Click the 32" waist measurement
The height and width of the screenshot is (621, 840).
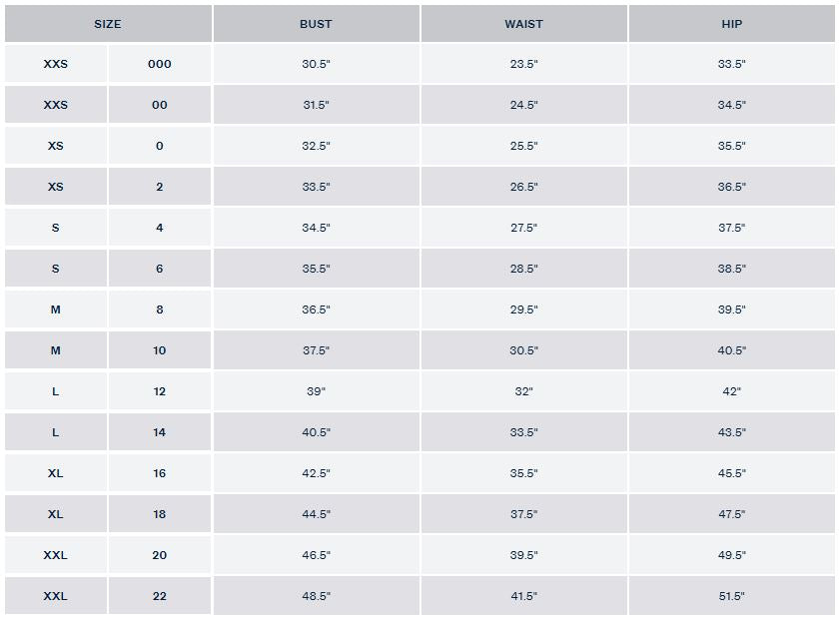524,391
